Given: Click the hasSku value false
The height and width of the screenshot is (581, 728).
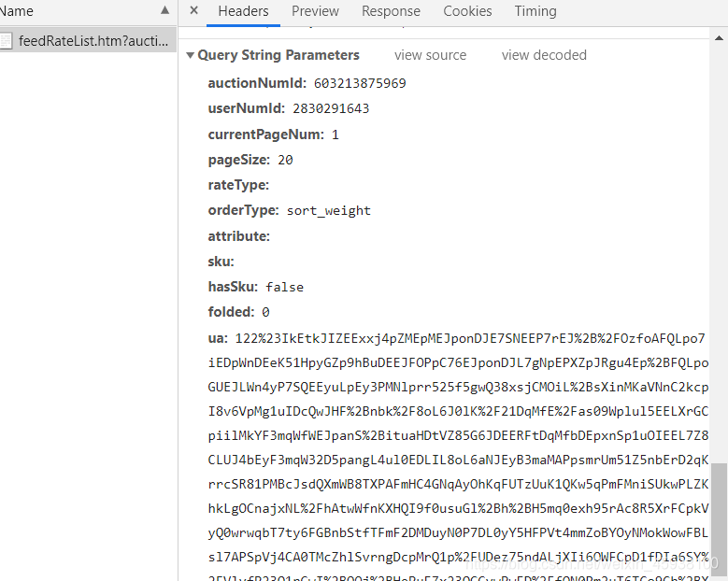Looking at the screenshot, I should pos(285,288).
